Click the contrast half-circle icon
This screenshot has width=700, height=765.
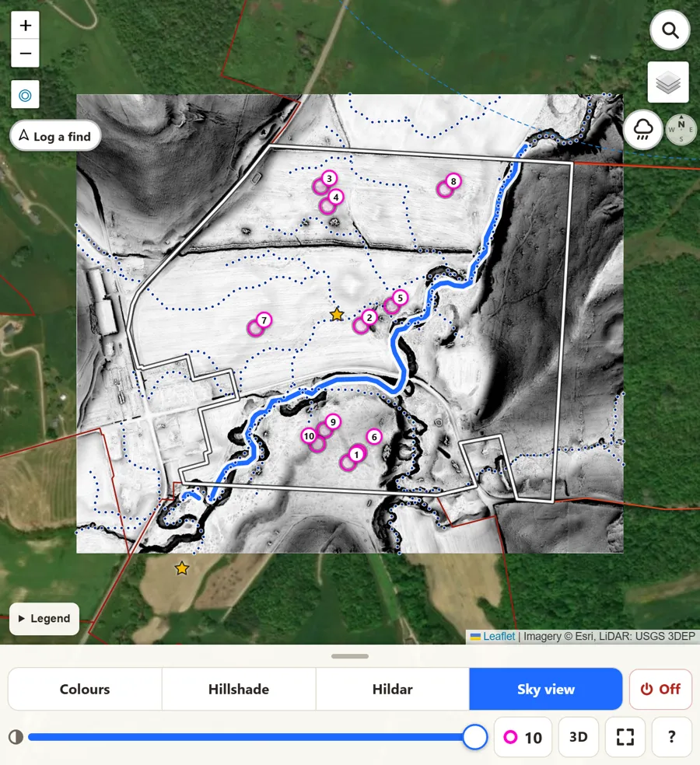[16, 737]
